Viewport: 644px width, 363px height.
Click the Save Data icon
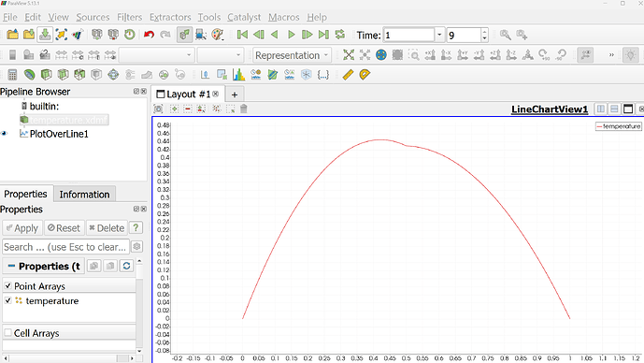(45, 35)
